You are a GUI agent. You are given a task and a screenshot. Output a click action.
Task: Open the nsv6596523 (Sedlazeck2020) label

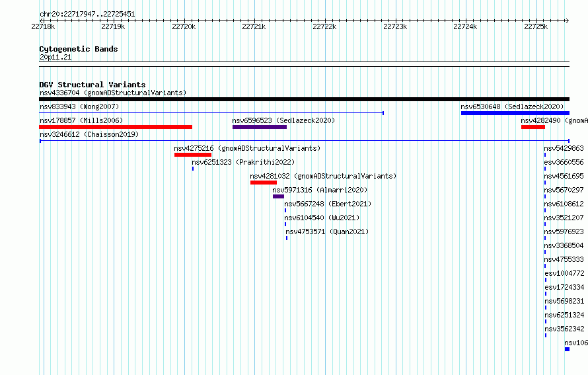click(x=283, y=120)
